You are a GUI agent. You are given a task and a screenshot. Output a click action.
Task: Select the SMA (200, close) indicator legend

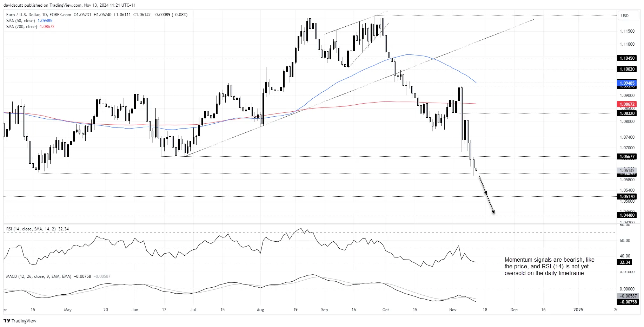30,27
